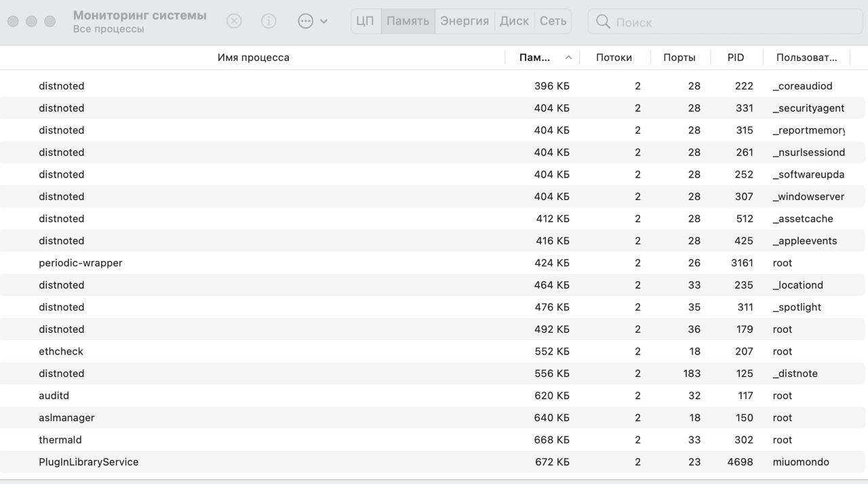Focus the Поиск search field
This screenshot has width=868, height=484.
[x=724, y=22]
